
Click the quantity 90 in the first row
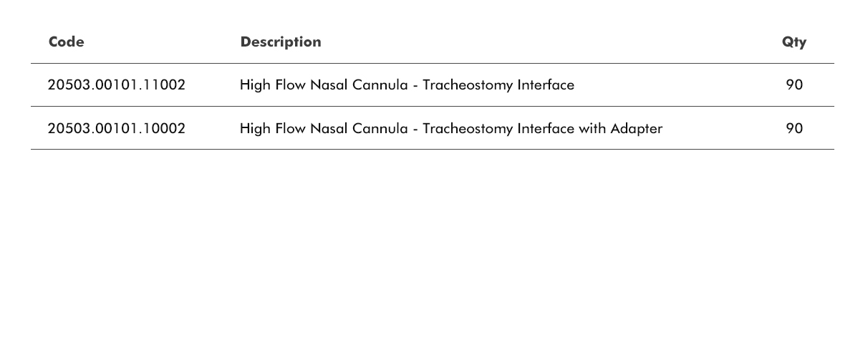pos(794,85)
